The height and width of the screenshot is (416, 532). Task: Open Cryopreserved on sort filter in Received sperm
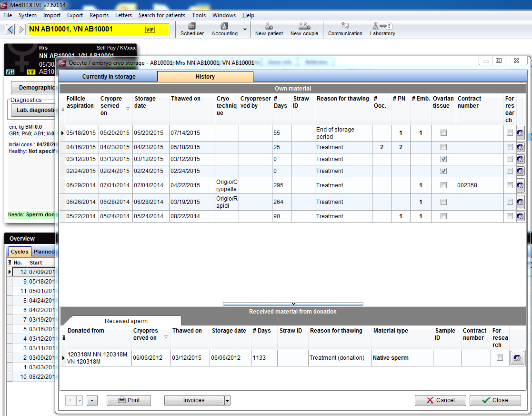(166, 337)
